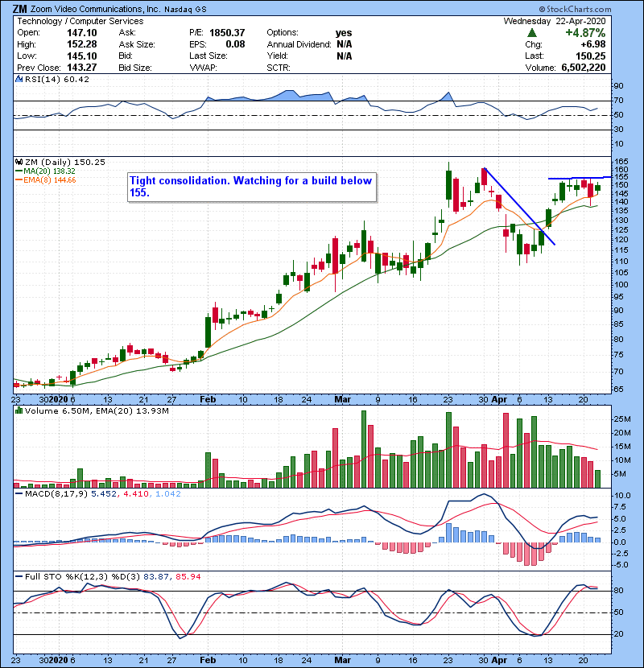Select the Annual Dividend label
The height and width of the screenshot is (668, 644).
[299, 44]
